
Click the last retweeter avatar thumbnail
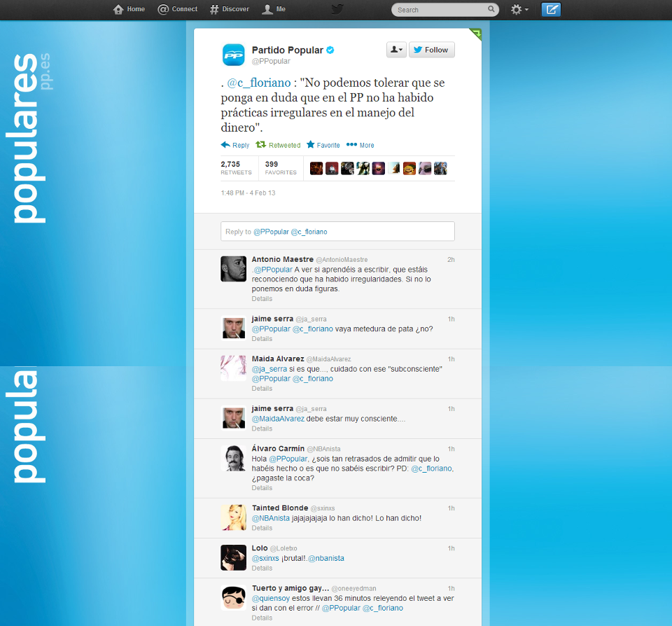(x=440, y=168)
